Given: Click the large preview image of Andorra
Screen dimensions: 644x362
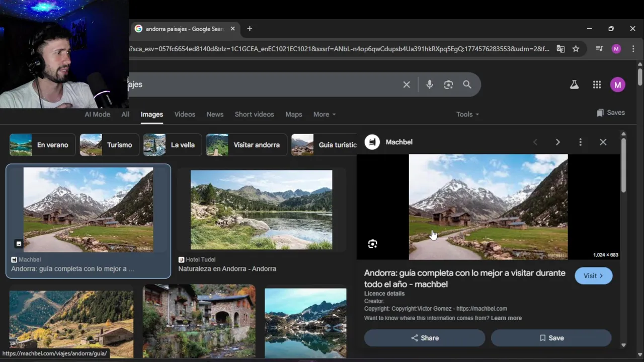Looking at the screenshot, I should (x=488, y=207).
